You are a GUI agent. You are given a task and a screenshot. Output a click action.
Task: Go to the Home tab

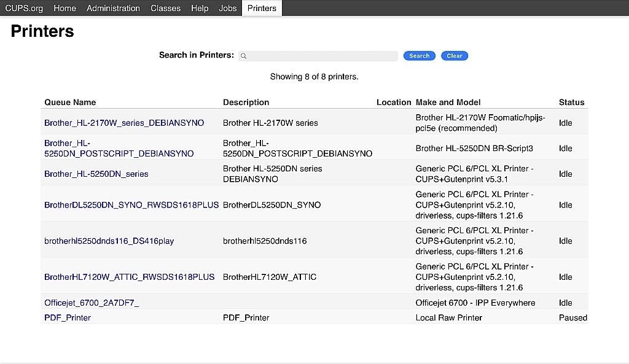coord(64,8)
